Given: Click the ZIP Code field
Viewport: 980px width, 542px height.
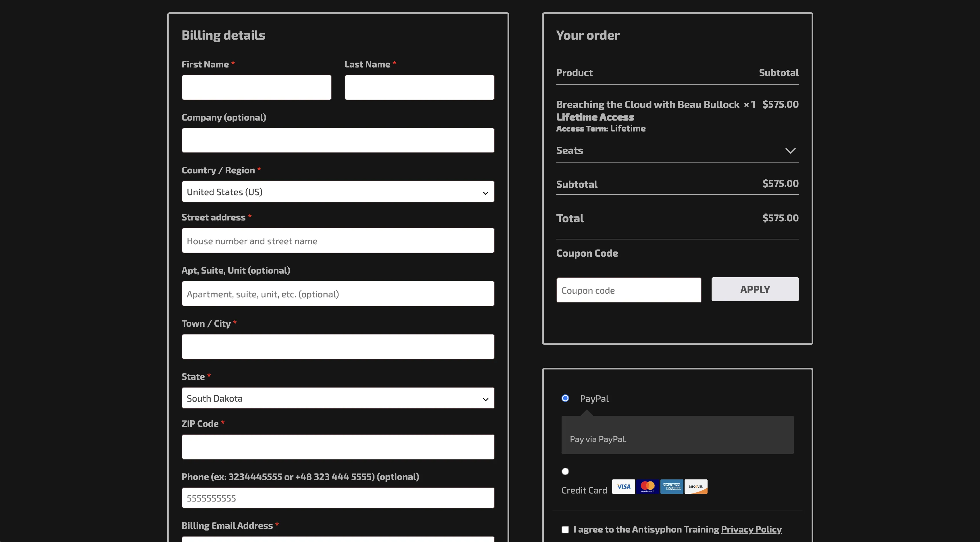Looking at the screenshot, I should click(x=338, y=447).
